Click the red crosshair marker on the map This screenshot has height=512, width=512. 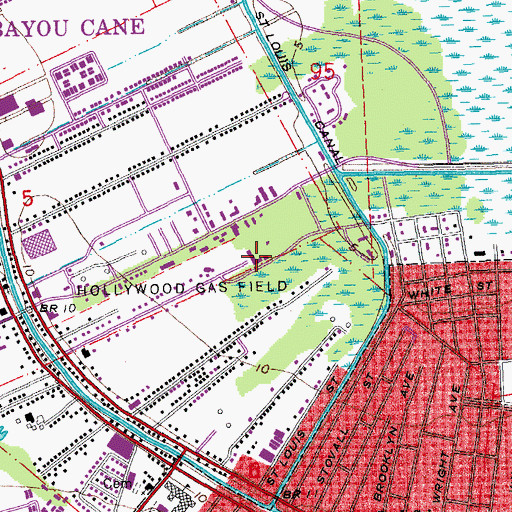[256, 256]
